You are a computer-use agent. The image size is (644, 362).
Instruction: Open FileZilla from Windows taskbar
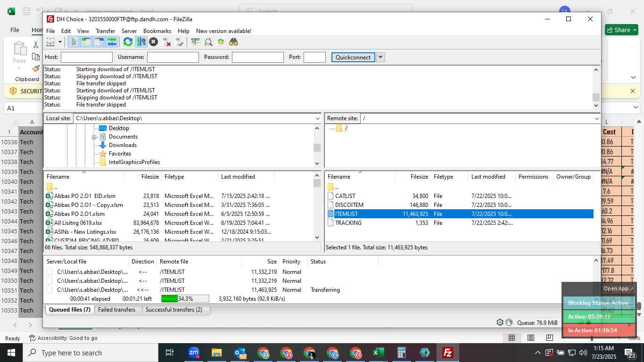[447, 353]
